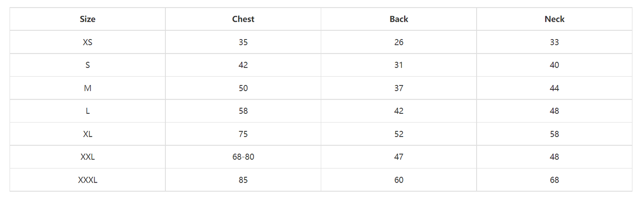Select the XS size cell
The height and width of the screenshot is (200, 644).
87,42
